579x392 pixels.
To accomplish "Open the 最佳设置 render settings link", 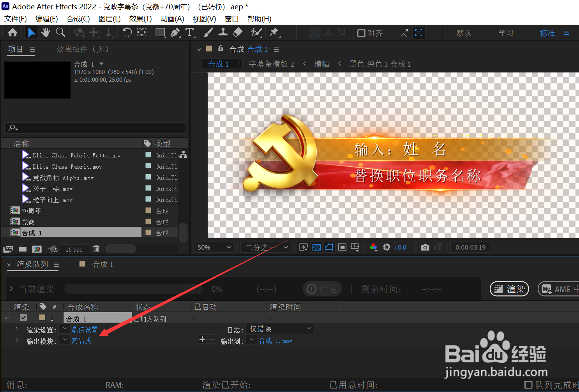I will point(85,330).
